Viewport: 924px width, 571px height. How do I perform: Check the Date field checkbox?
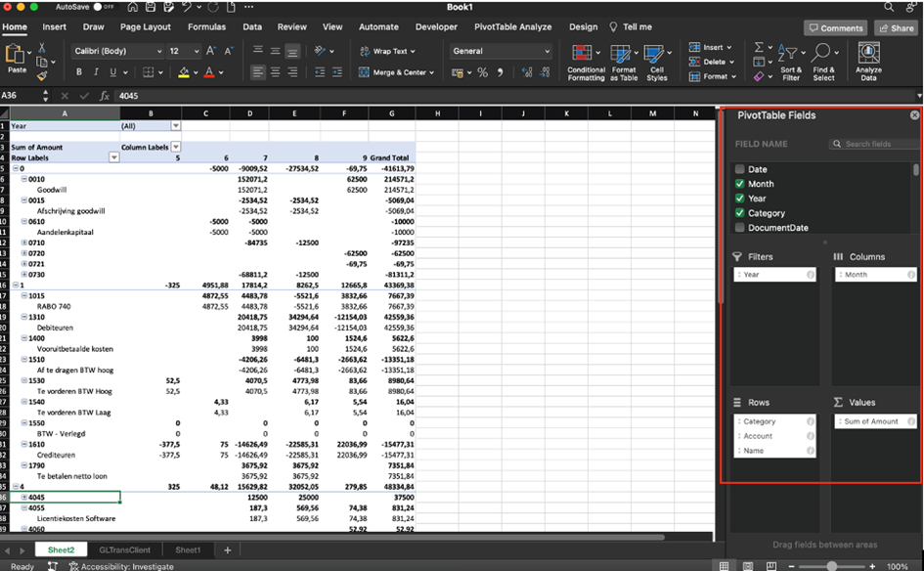(740, 169)
